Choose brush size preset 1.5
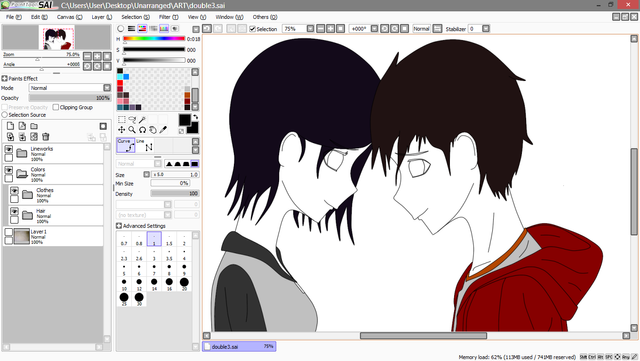Screen dimensions: 640x361 tap(169, 239)
